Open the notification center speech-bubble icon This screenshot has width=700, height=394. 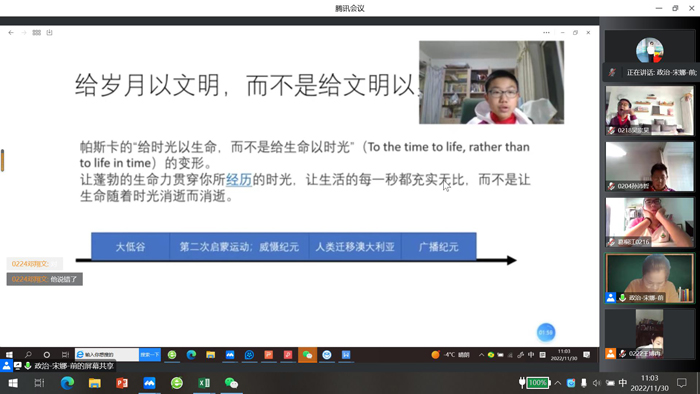[x=682, y=383]
